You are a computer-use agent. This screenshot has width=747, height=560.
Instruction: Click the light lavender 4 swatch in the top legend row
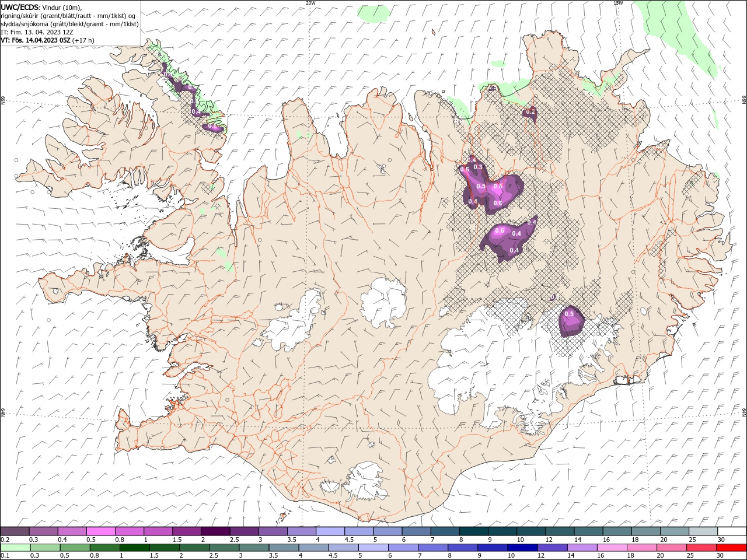click(330, 531)
